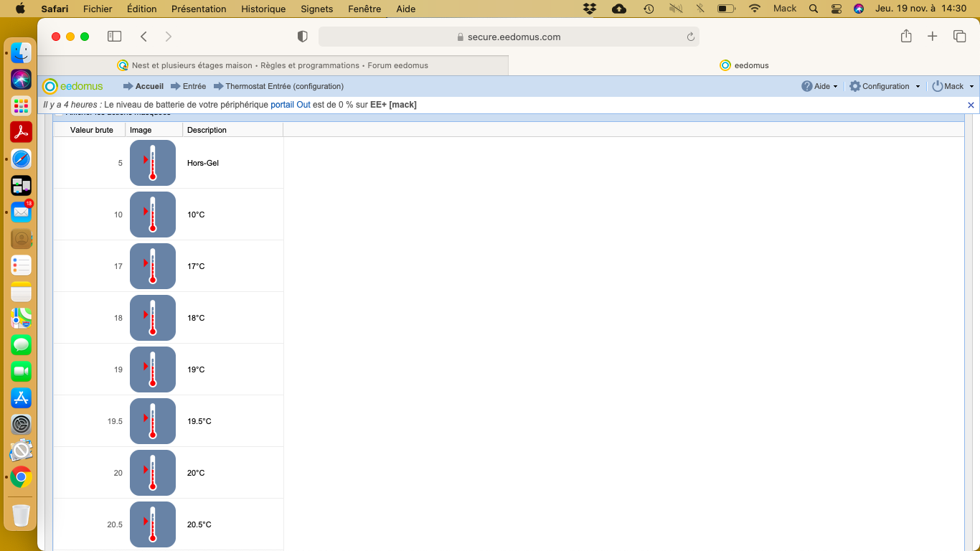
Task: Go back to previous page in Safari
Action: pyautogui.click(x=143, y=36)
